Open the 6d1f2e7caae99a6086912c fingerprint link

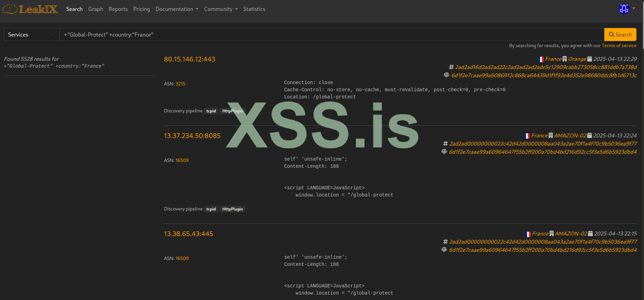(x=544, y=75)
